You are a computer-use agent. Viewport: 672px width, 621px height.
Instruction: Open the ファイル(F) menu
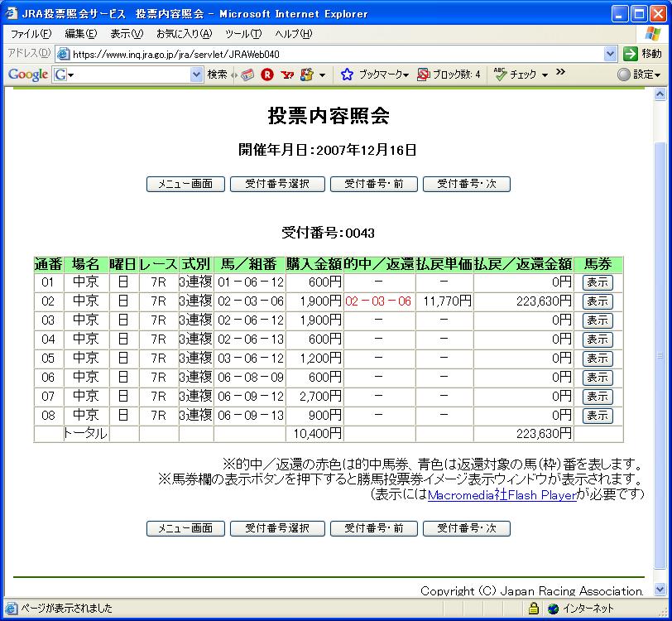click(x=31, y=34)
